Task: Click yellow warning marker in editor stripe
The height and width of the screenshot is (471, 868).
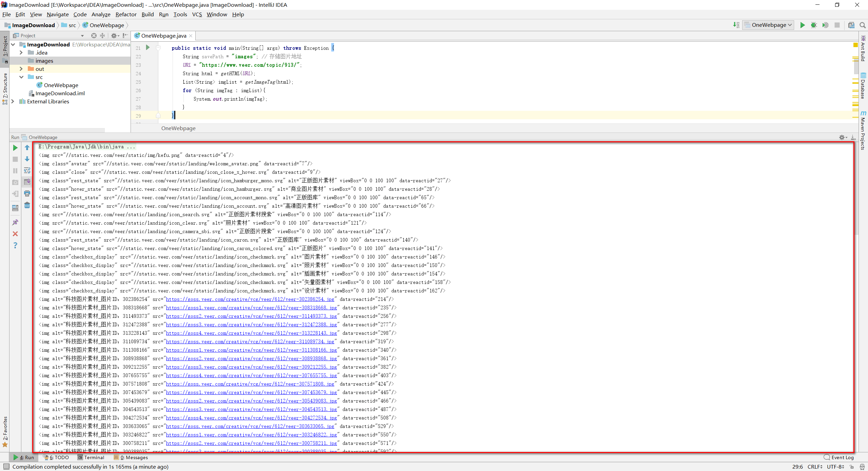Action: tap(855, 45)
